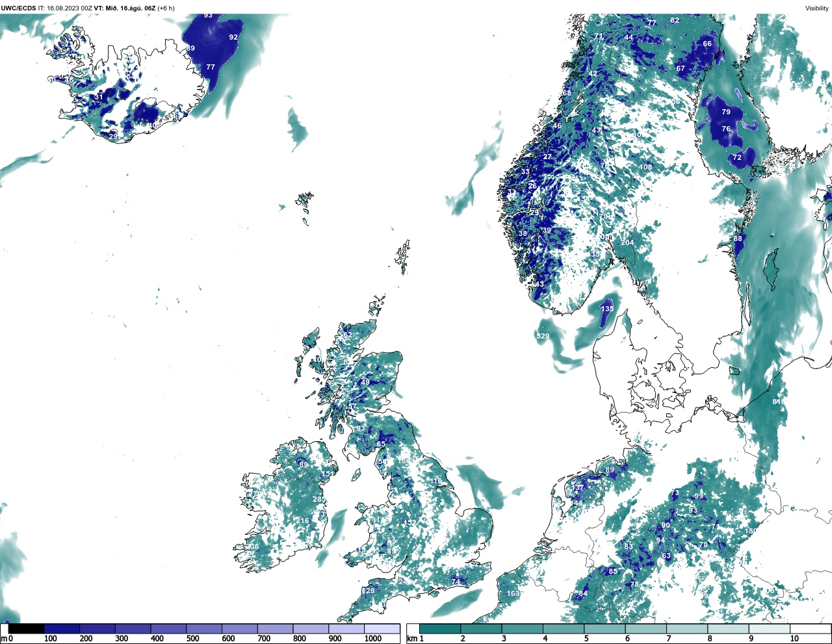Click the dark navy 100–200 m legend swatch
This screenshot has height=644, width=832.
click(62, 628)
